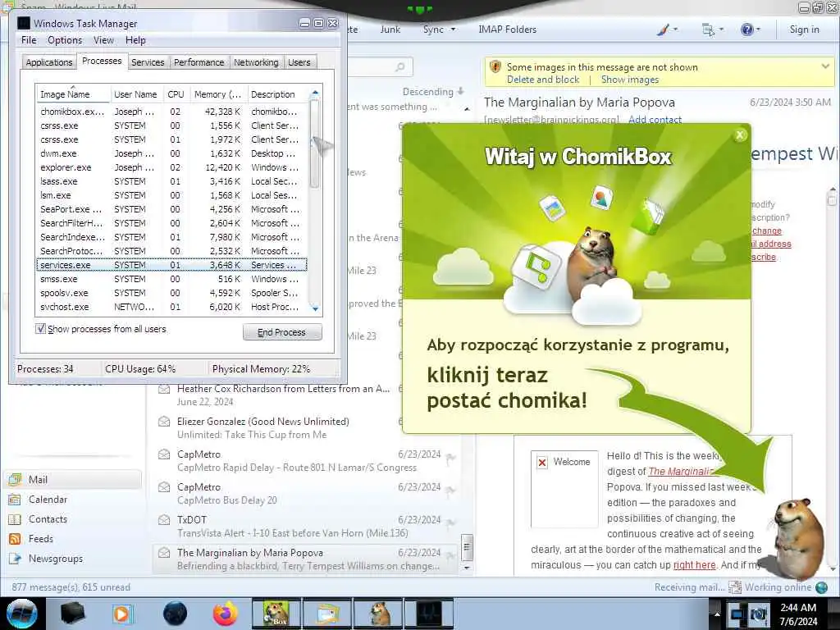840x630 pixels.
Task: Switch to Windows Live Mail taskbar button
Action: [x=327, y=614]
